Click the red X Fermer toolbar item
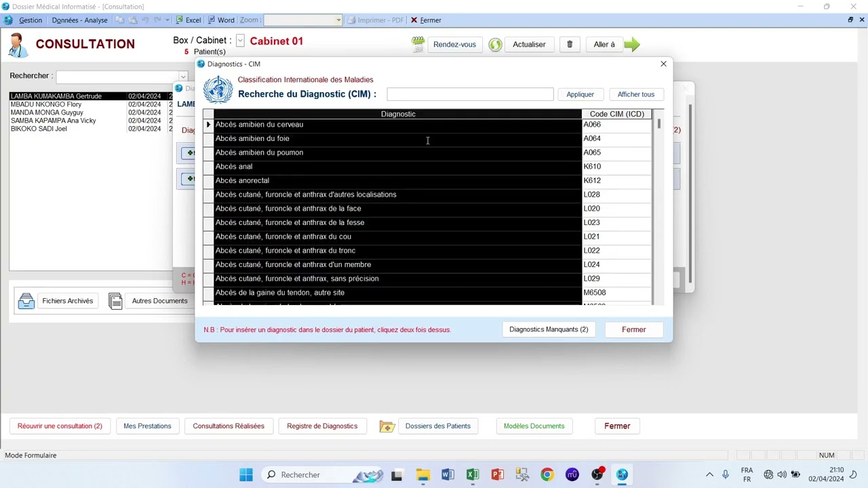Viewport: 868px width, 488px height. point(425,20)
